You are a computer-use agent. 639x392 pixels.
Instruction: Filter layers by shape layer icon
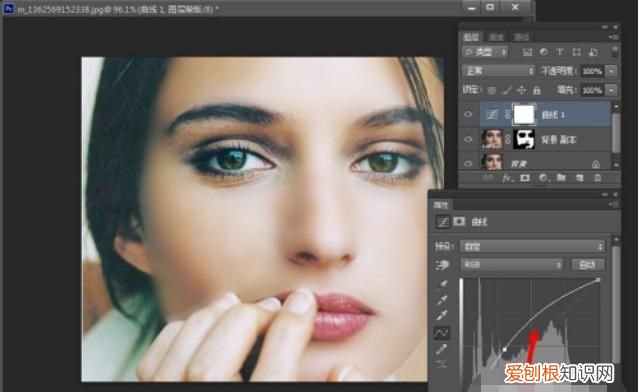[x=576, y=52]
